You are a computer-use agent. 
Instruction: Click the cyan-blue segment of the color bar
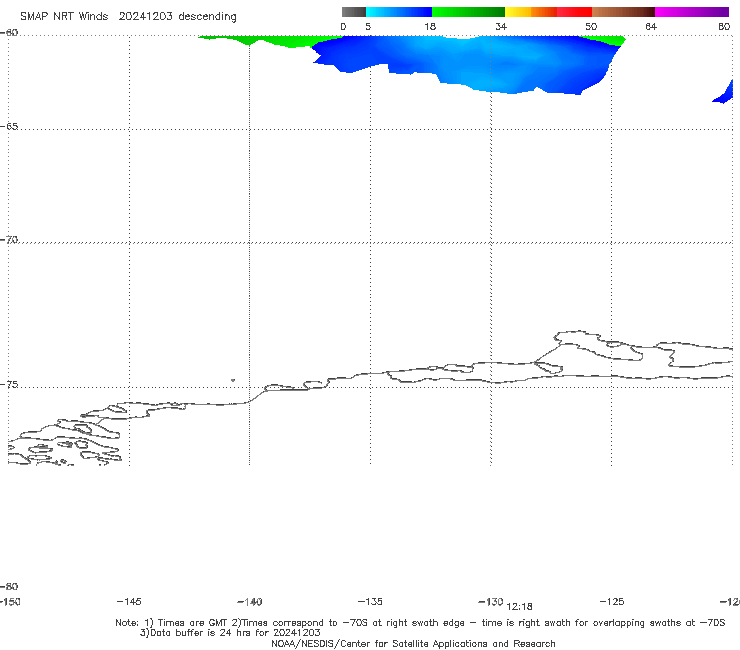[x=399, y=12]
